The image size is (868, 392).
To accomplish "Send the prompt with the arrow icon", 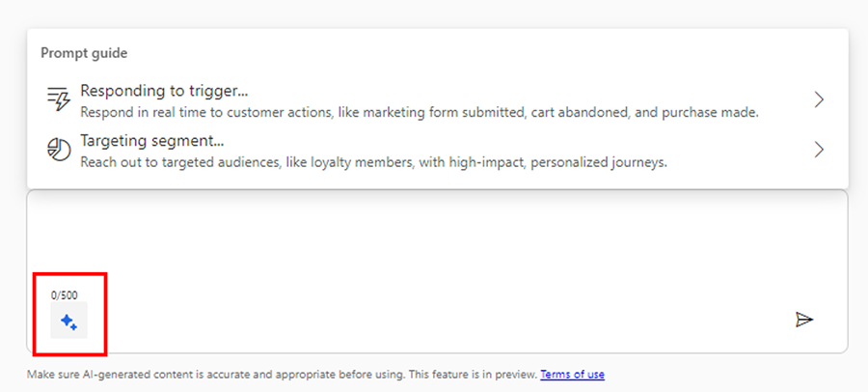I will click(804, 320).
